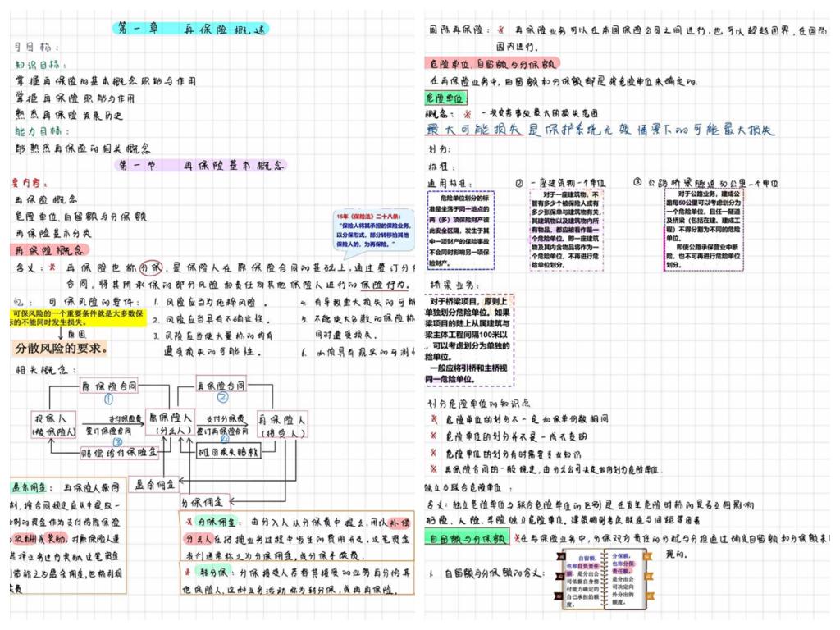Click the red star before 分保佣金 definition
The height and width of the screenshot is (630, 840).
(x=189, y=522)
